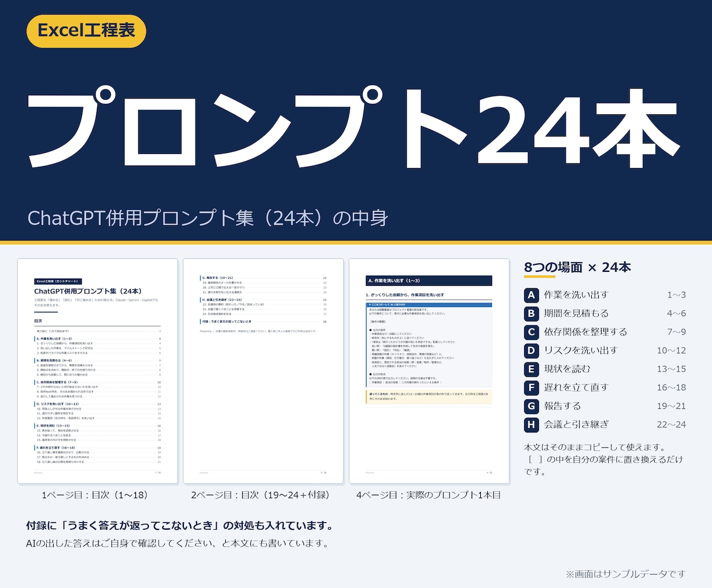The width and height of the screenshot is (712, 588).
Task: Select the 現状を読む row label
Action: [567, 369]
